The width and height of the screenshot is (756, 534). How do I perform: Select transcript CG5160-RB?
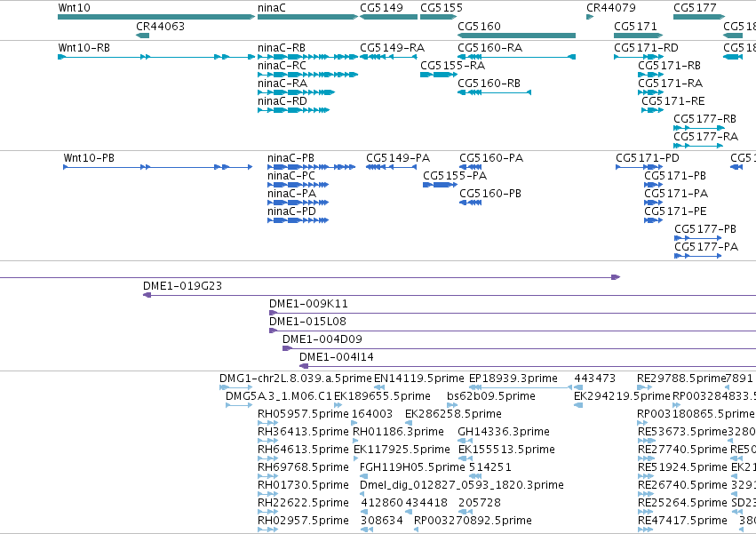[x=494, y=92]
